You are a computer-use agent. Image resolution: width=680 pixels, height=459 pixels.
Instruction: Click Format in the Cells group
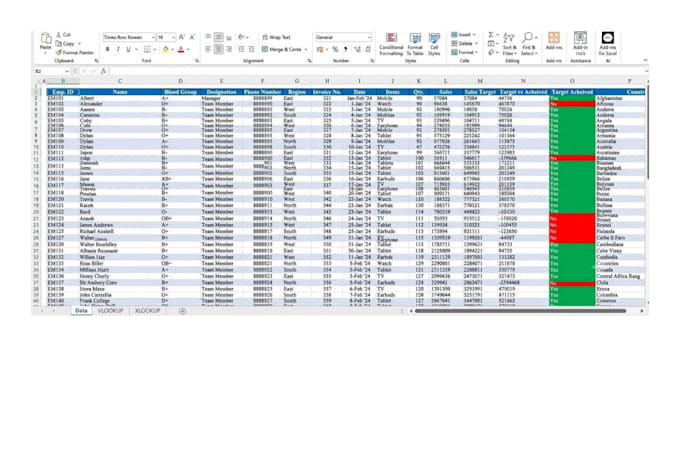[464, 52]
